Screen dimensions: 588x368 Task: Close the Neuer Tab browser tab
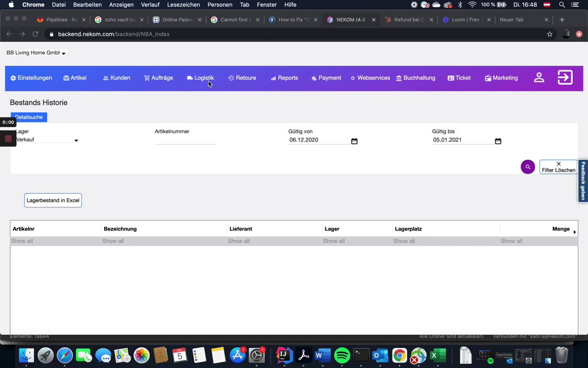pyautogui.click(x=546, y=20)
